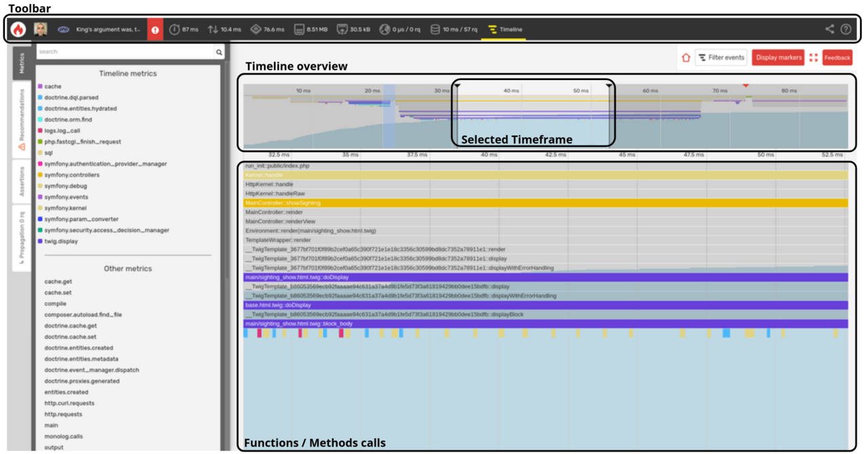Image resolution: width=868 pixels, height=454 pixels.
Task: Select the 10 ms / 57 rq SQL dimension
Action: 454,30
